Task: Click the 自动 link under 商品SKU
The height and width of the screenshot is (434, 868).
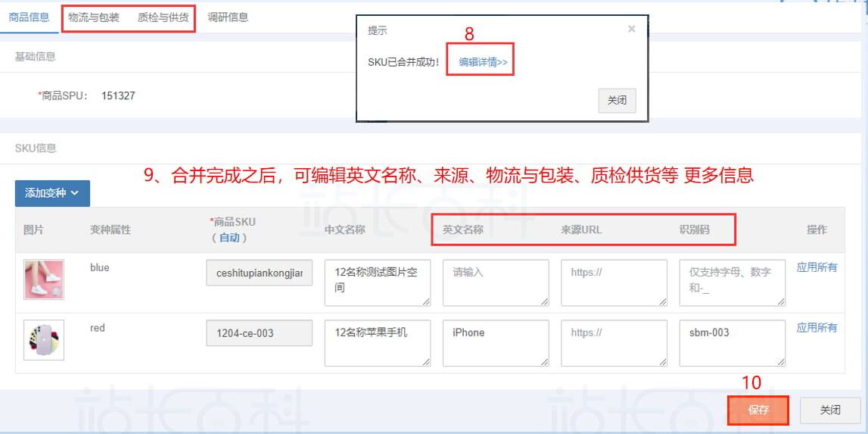Action: point(229,237)
